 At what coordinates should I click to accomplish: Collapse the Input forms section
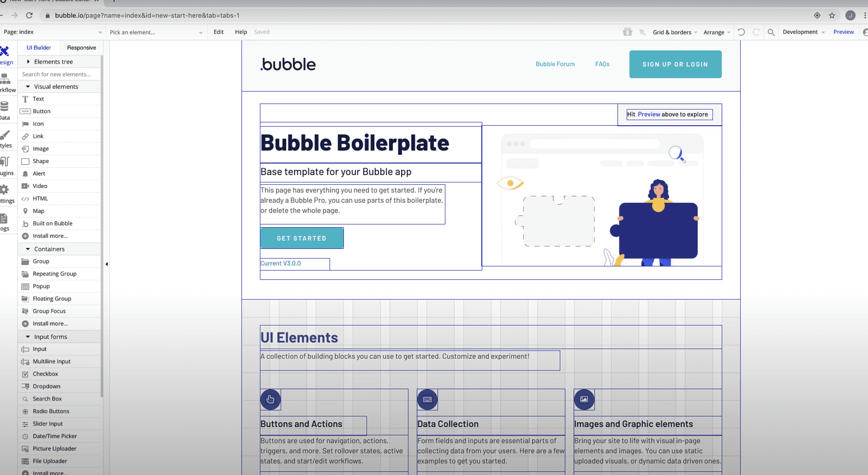click(59, 337)
